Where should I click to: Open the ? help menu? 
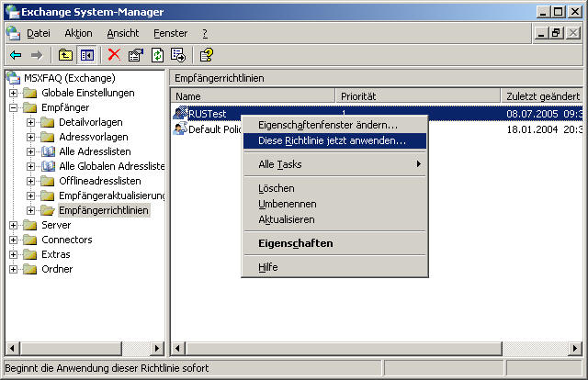(205, 33)
